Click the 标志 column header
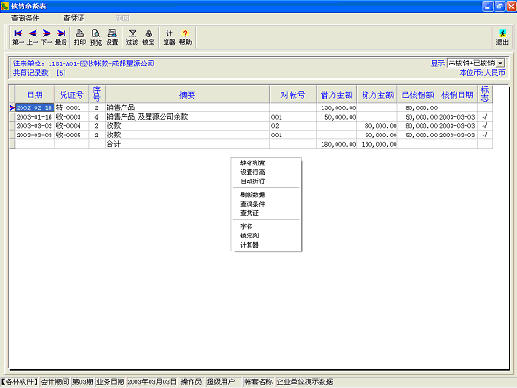This screenshot has height=388, width=517. click(485, 95)
